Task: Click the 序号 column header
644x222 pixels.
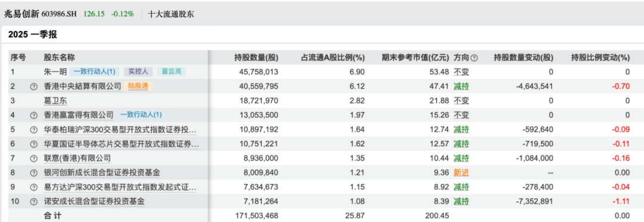Action: click(x=18, y=58)
